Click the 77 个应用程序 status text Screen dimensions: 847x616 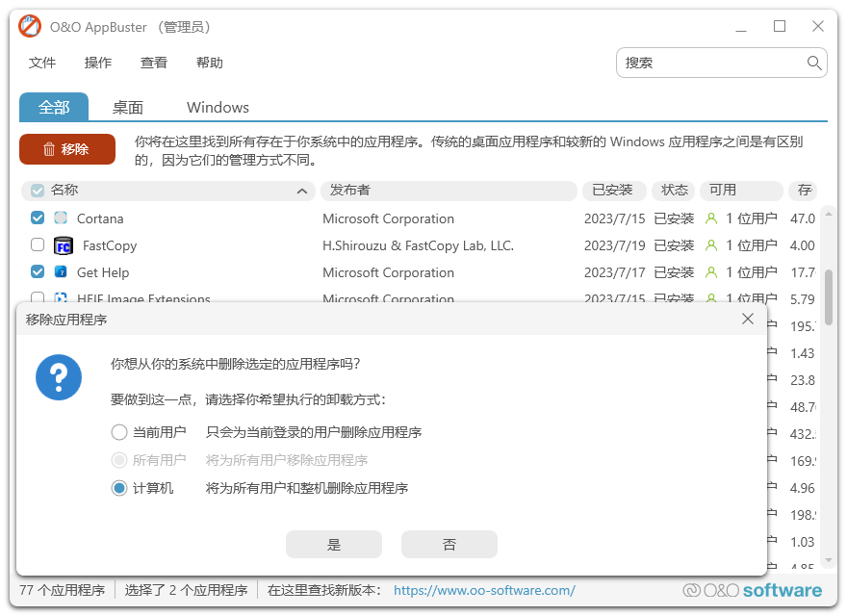pos(63,590)
